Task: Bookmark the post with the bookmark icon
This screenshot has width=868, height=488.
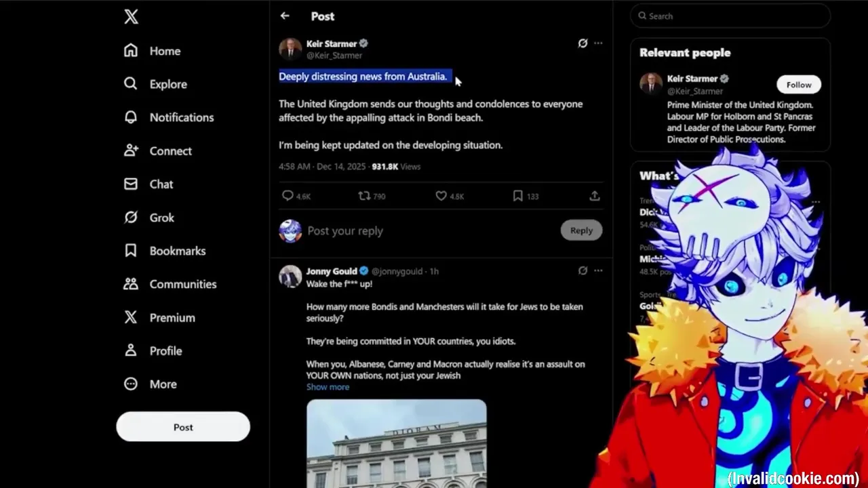Action: 517,196
